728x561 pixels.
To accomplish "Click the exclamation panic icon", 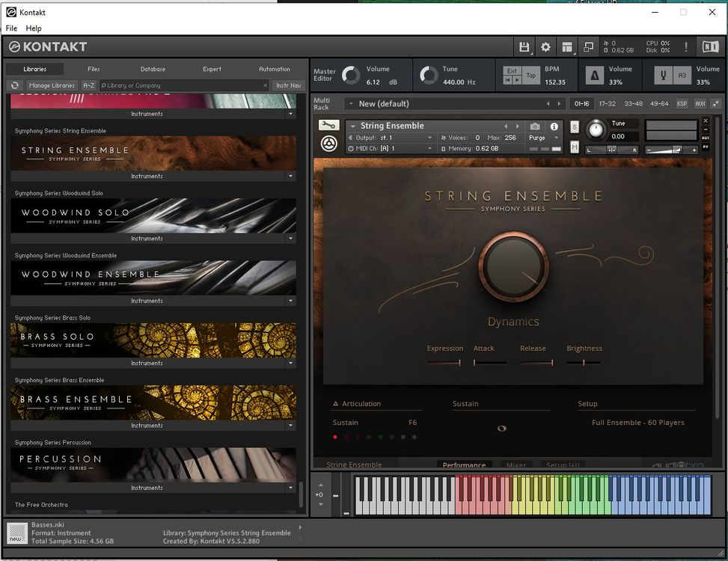I will pyautogui.click(x=686, y=46).
